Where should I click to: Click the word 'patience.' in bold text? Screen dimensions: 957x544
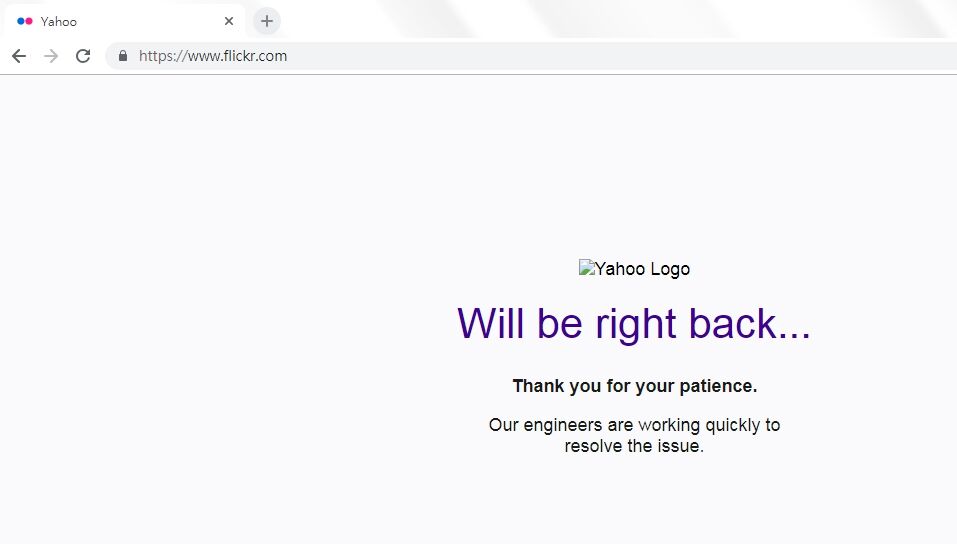(718, 386)
